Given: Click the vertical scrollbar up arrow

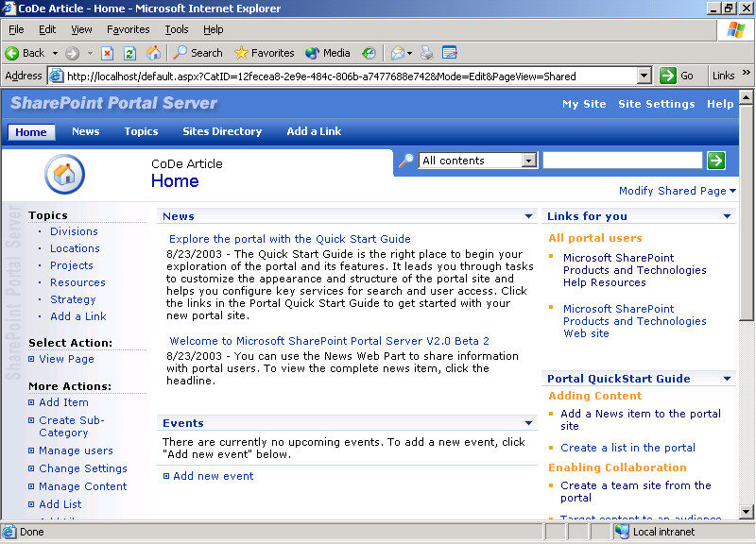Looking at the screenshot, I should coord(746,98).
